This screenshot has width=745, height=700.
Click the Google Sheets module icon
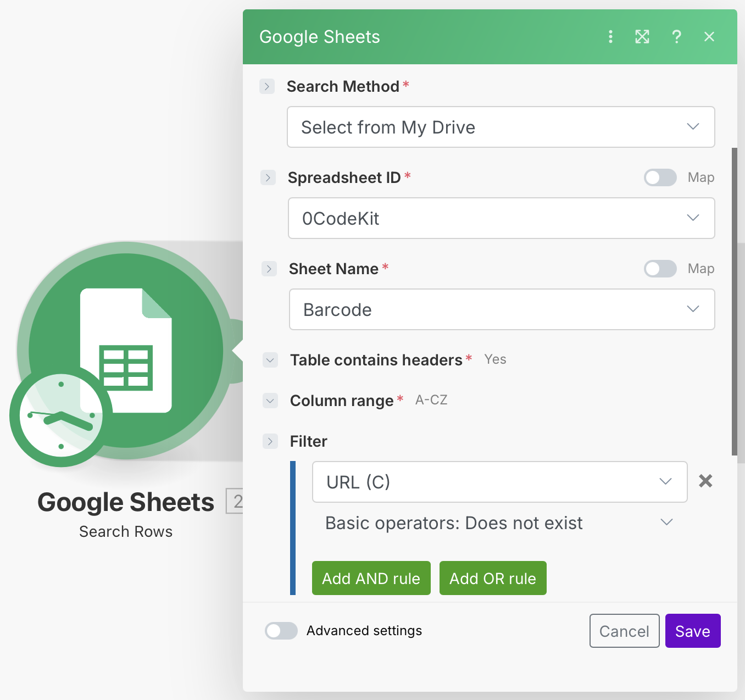pos(126,350)
